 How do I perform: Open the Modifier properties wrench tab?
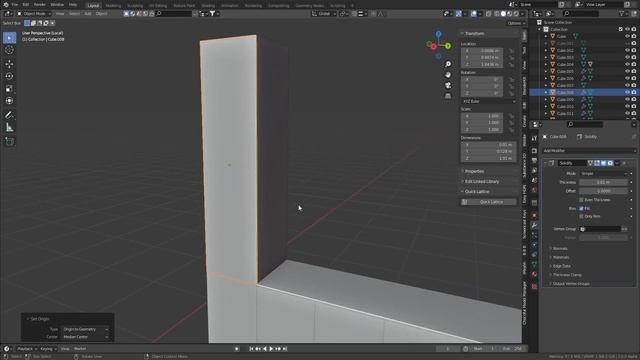tap(534, 225)
